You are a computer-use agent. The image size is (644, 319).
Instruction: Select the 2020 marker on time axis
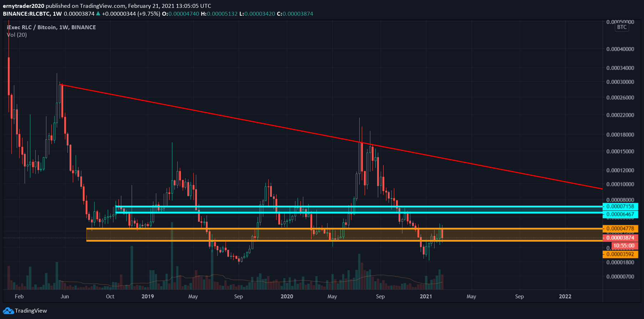point(286,296)
